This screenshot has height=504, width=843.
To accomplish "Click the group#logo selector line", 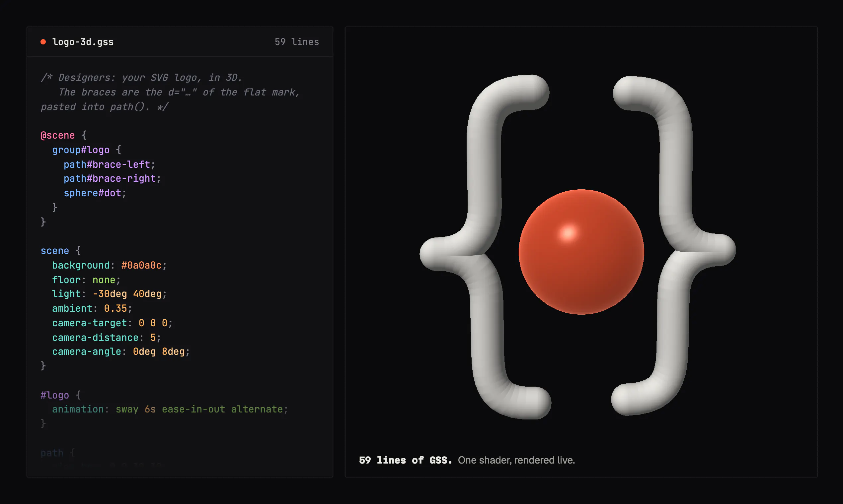I will pyautogui.click(x=87, y=150).
